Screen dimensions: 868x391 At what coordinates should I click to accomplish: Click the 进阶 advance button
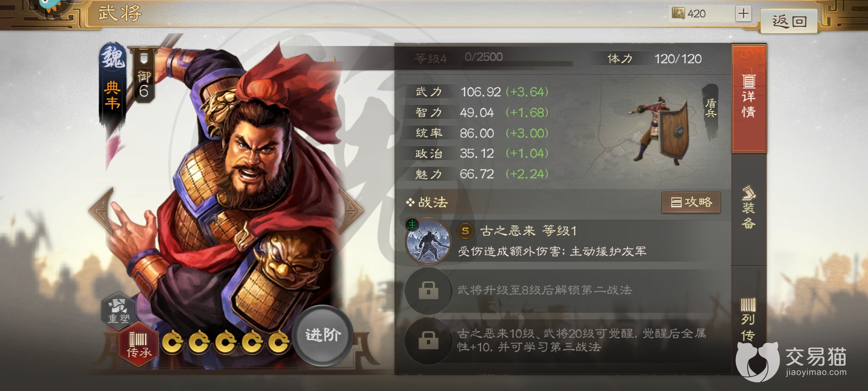(x=323, y=335)
